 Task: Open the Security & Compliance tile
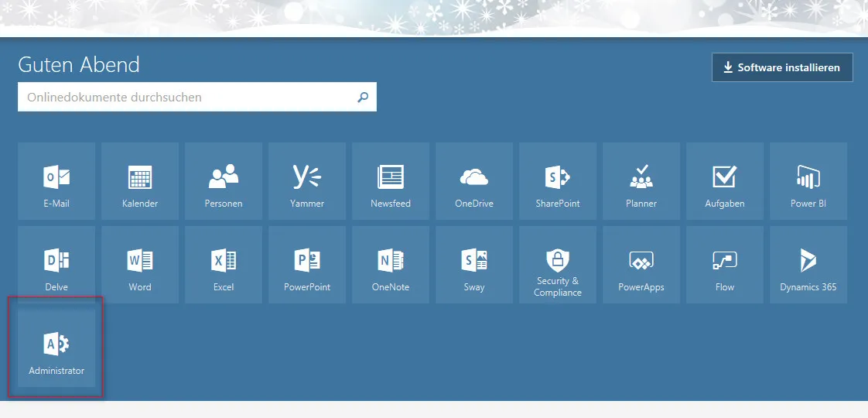point(558,265)
